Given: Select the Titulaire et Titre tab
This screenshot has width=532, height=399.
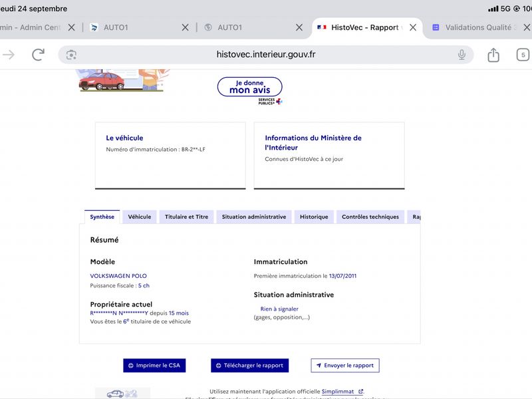Looking at the screenshot, I should (x=186, y=217).
